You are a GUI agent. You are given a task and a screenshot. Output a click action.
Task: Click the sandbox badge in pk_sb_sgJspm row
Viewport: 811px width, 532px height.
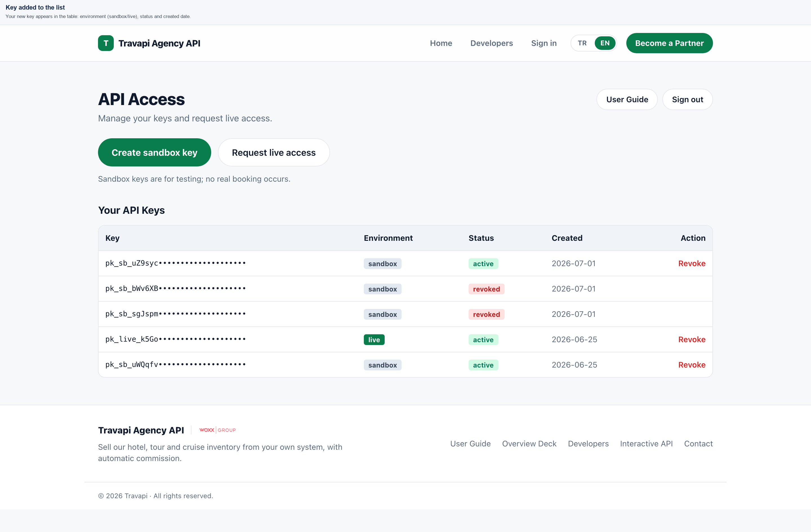pos(382,314)
